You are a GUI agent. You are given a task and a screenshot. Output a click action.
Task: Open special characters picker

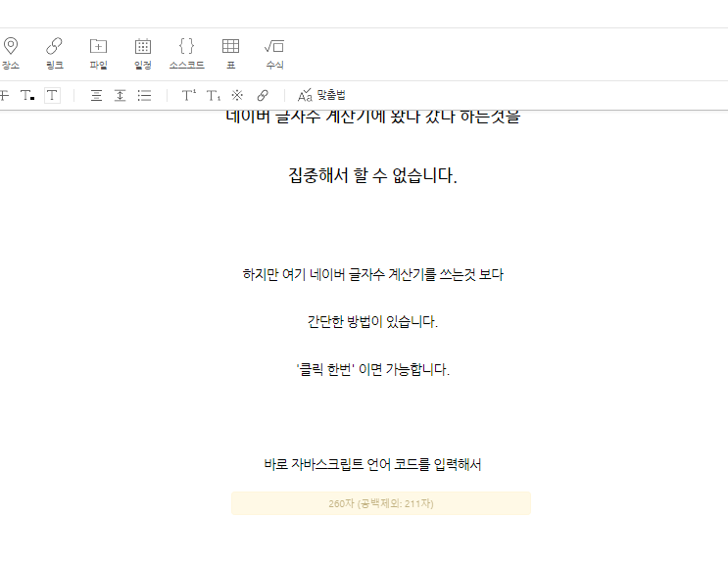[237, 96]
